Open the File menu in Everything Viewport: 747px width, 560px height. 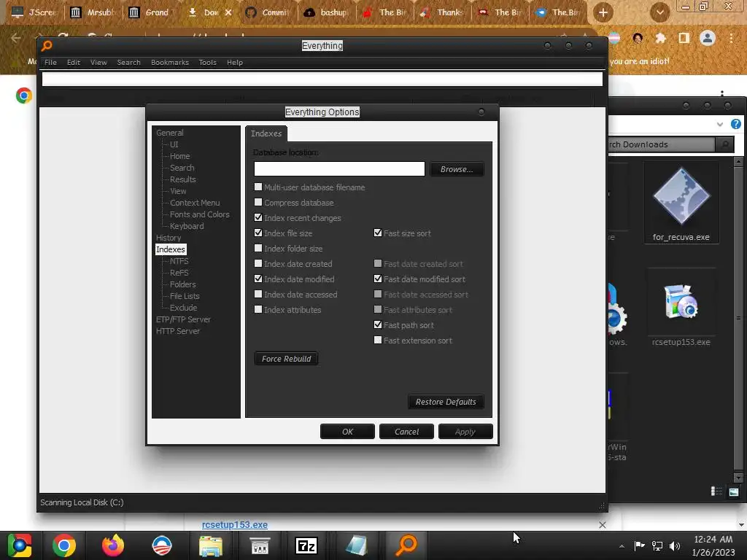click(50, 63)
